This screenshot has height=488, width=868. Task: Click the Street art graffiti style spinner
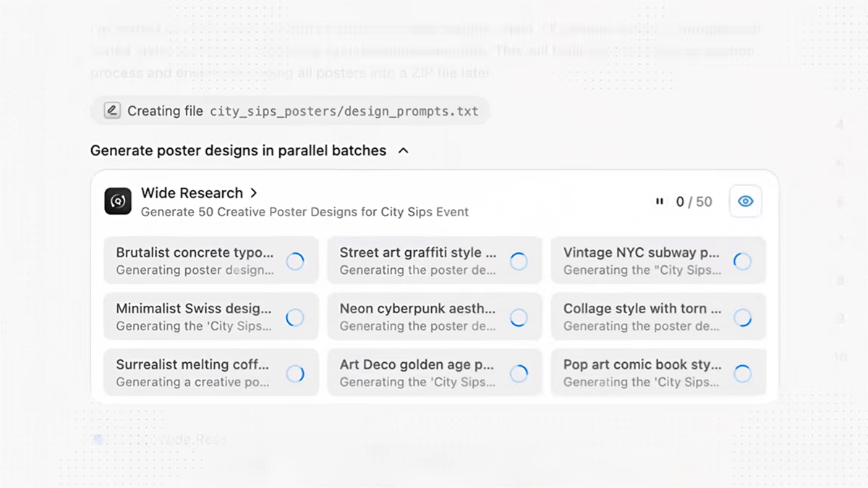(x=519, y=262)
